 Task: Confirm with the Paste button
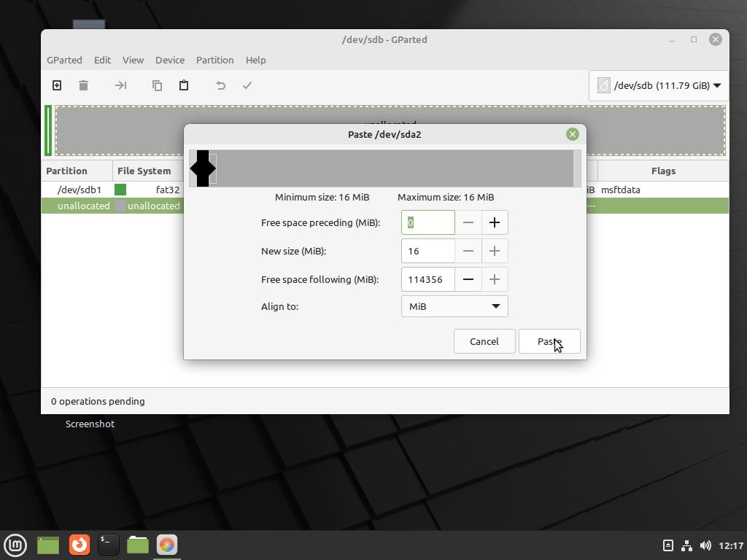click(x=549, y=341)
